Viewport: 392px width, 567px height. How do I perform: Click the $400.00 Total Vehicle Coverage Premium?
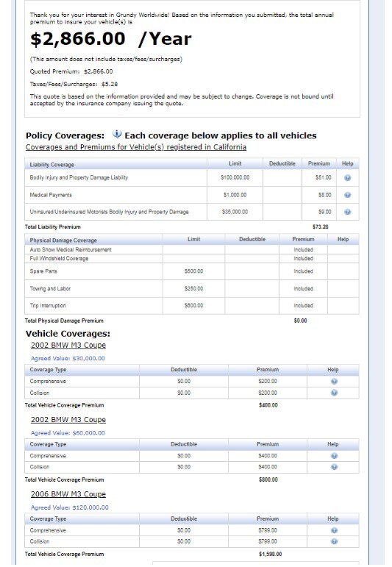268,405
